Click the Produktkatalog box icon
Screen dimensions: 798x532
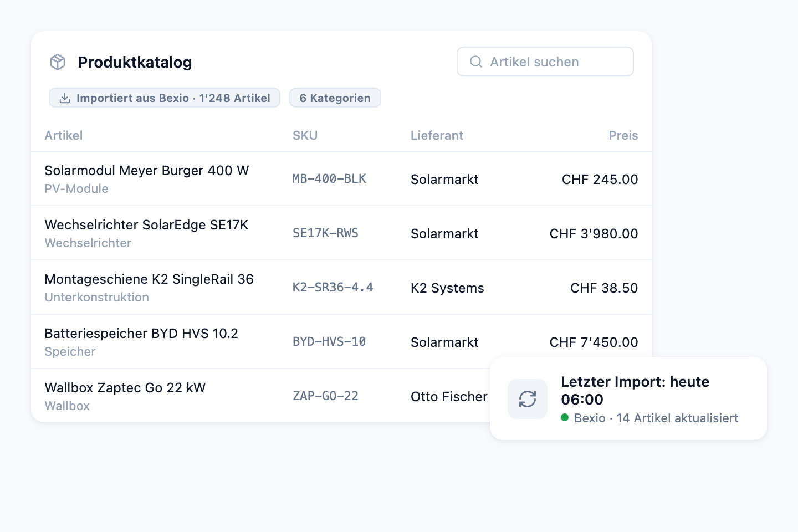[58, 62]
